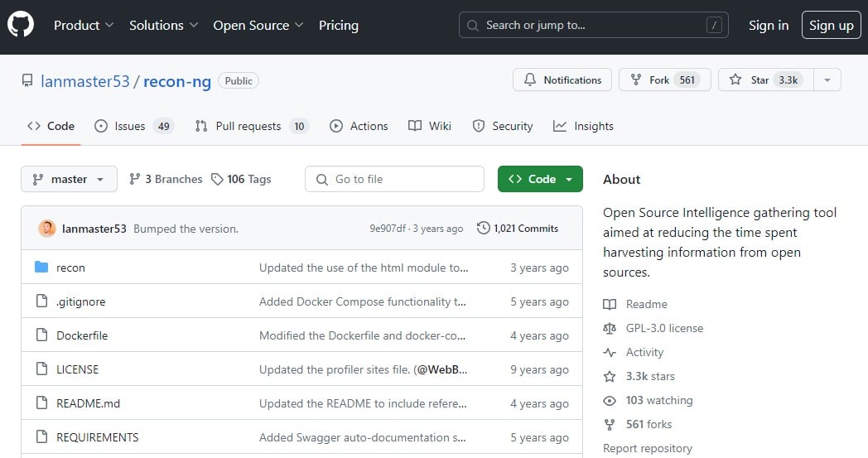868x458 pixels.
Task: Expand the Product menu
Action: point(84,26)
